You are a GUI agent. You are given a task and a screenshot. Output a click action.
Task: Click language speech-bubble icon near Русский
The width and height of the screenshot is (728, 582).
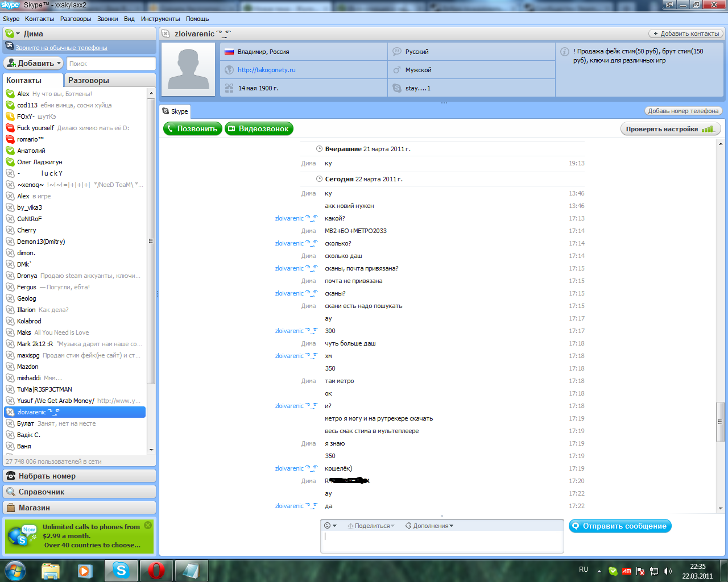click(x=397, y=52)
